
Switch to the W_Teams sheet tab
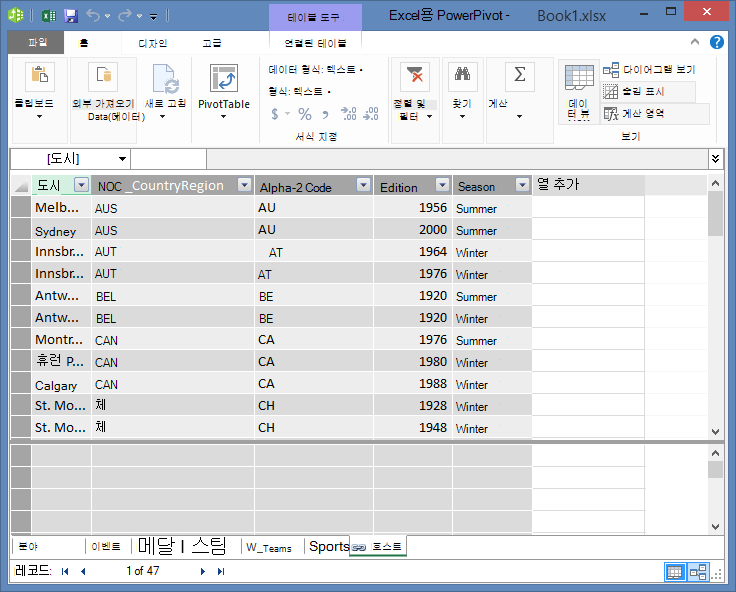pyautogui.click(x=269, y=547)
